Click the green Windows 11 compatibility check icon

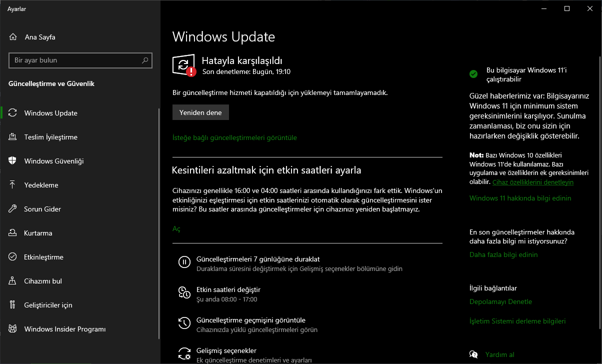pyautogui.click(x=473, y=74)
